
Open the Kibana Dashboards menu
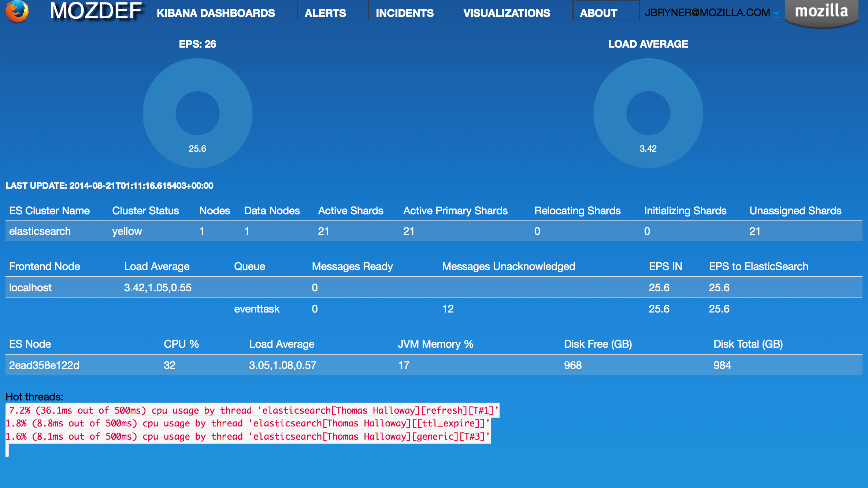click(216, 13)
